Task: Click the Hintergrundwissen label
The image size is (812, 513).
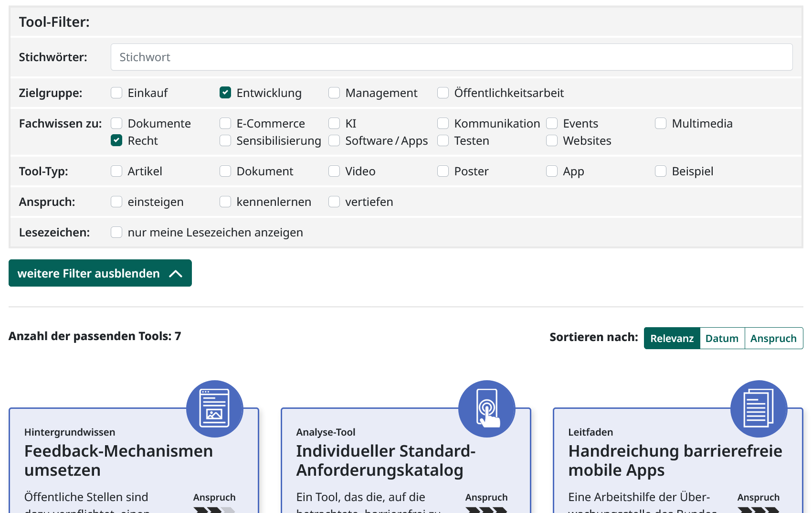Action: pyautogui.click(x=70, y=432)
